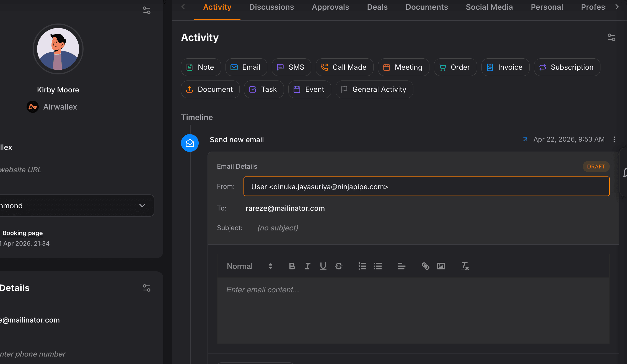Toggle the numbered list option

(362, 266)
